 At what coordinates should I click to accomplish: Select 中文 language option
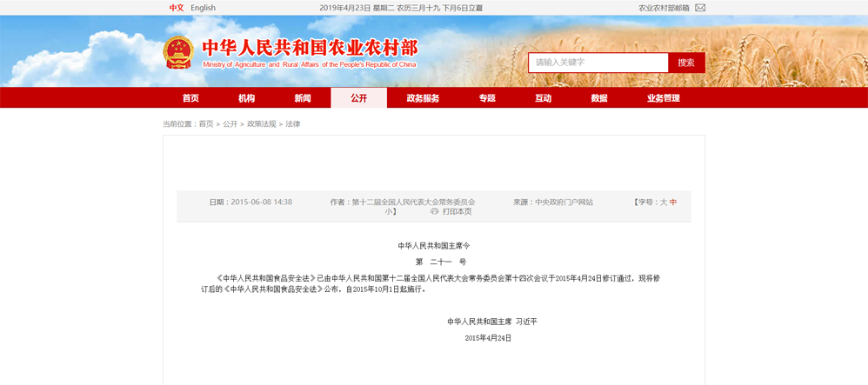[177, 8]
